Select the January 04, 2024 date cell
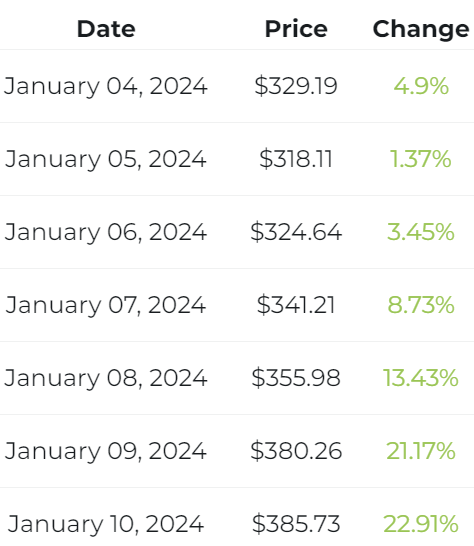The width and height of the screenshot is (474, 546). pos(106,86)
